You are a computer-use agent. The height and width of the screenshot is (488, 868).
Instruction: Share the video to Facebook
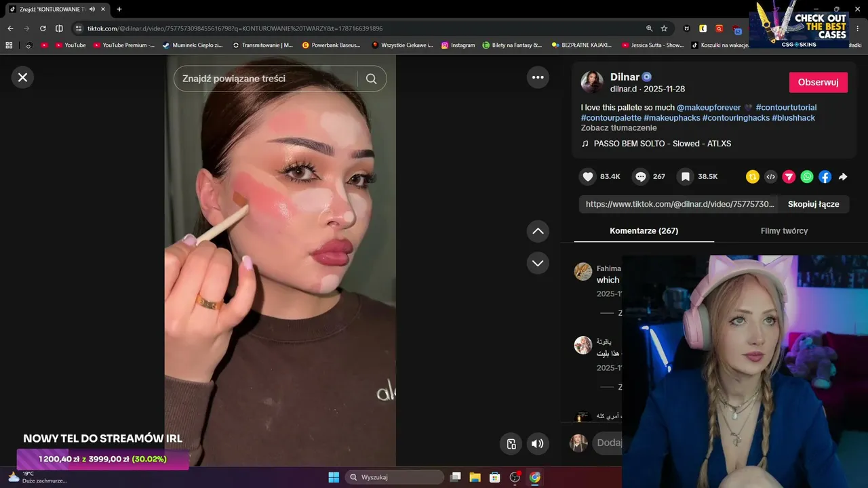[x=825, y=177]
